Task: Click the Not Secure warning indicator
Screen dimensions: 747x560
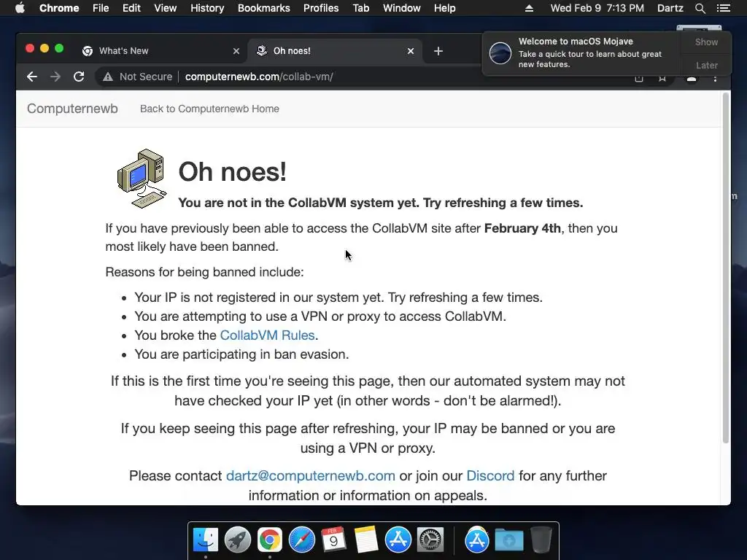Action: coord(138,77)
